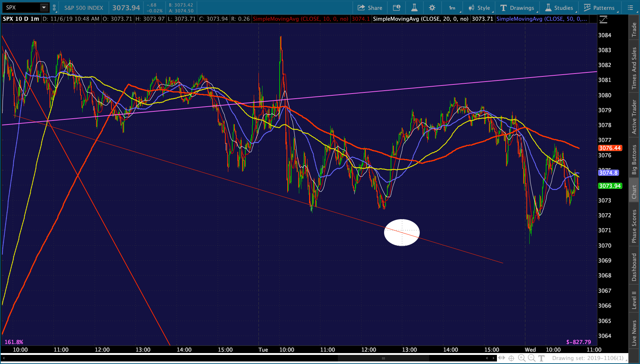The width and height of the screenshot is (640, 364).
Task: Click the symbol link chain icon
Action: (x=54, y=8)
